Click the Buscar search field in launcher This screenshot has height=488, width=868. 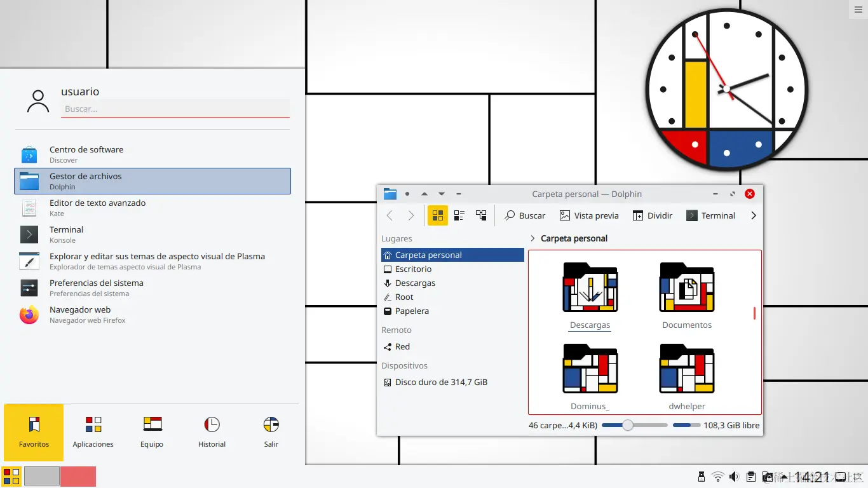175,109
